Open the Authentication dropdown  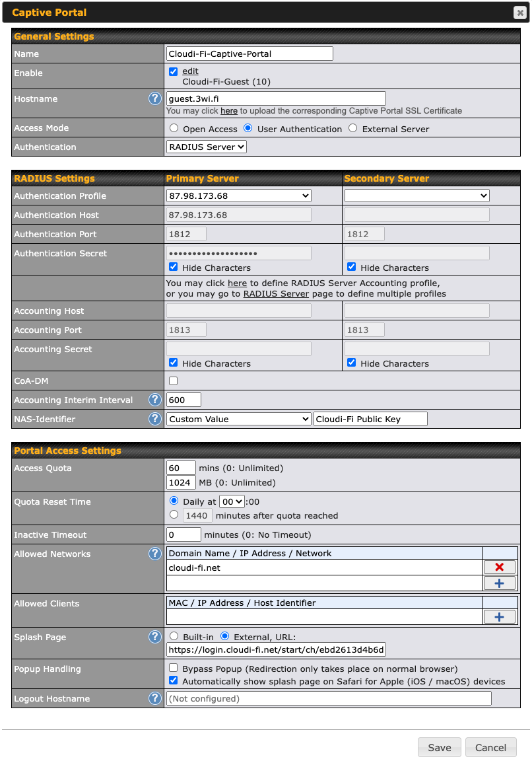click(x=207, y=147)
